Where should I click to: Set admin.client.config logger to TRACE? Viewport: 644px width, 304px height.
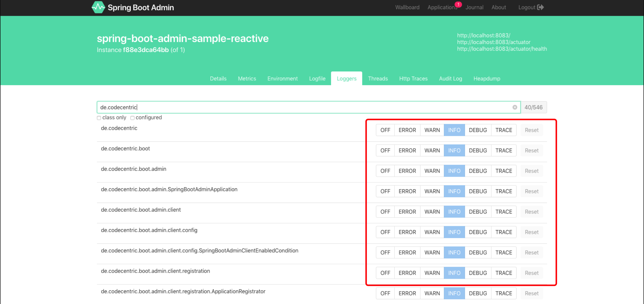503,232
